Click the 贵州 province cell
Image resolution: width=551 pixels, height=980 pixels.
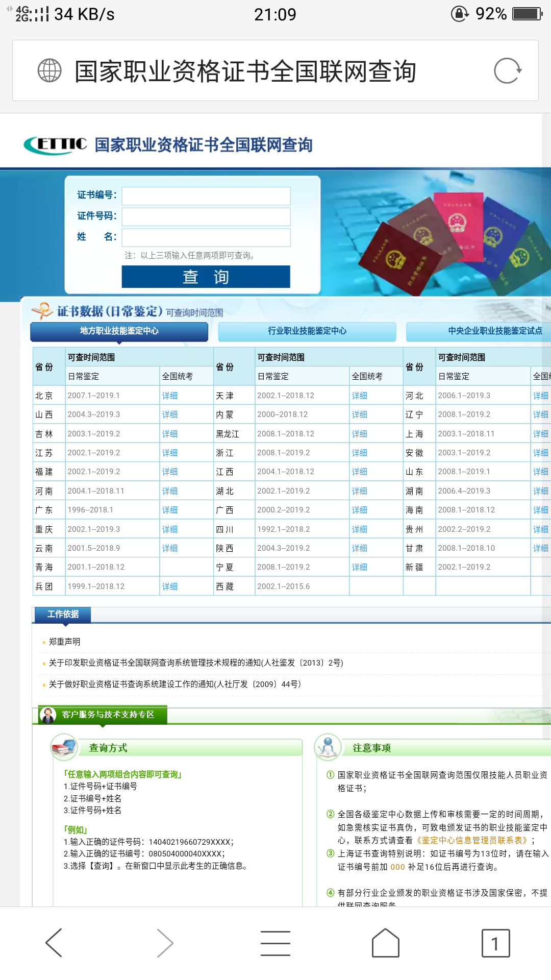click(419, 529)
